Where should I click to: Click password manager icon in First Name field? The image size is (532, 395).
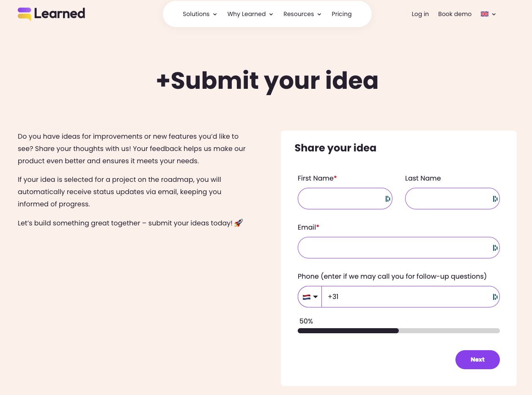[387, 199]
